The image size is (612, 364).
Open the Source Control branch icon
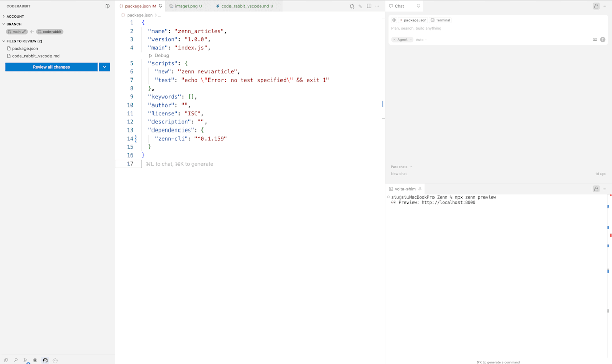pos(25,360)
